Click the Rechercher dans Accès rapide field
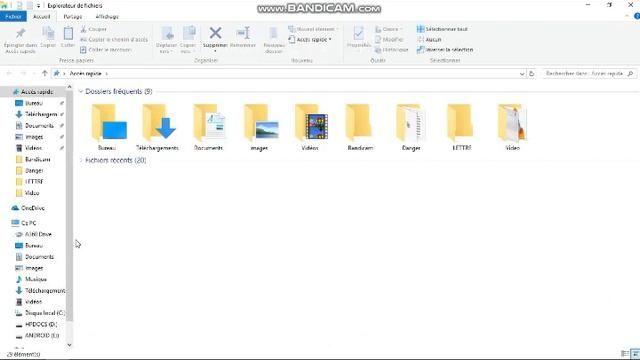This screenshot has width=640, height=360. click(x=589, y=73)
